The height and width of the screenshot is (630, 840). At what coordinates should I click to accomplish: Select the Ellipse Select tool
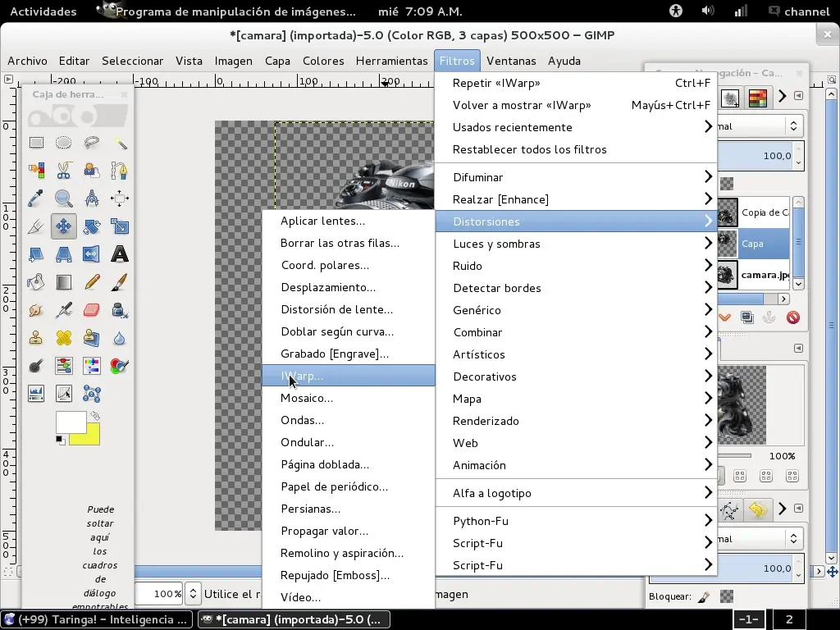tap(64, 143)
